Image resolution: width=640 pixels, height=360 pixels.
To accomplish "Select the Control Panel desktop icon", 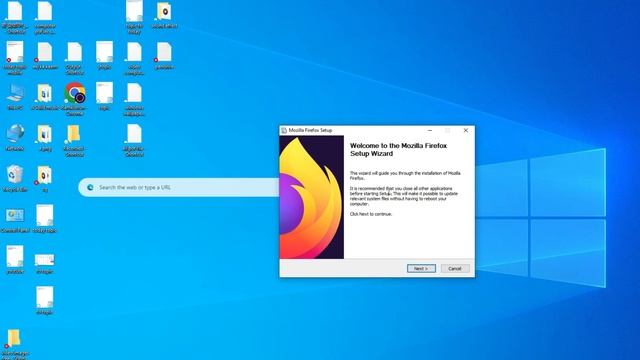I will 15,220.
